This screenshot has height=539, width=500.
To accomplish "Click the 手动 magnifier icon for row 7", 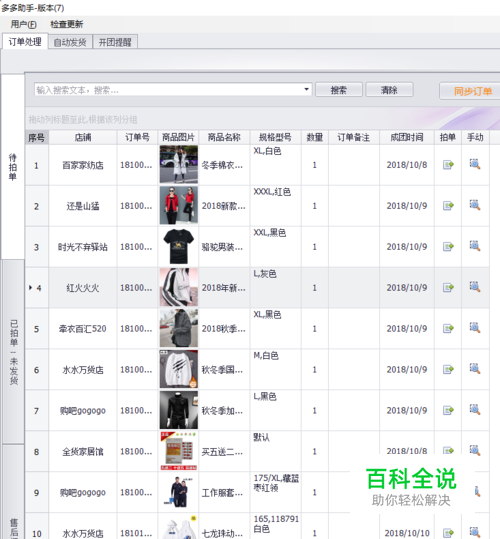I will pyautogui.click(x=475, y=409).
